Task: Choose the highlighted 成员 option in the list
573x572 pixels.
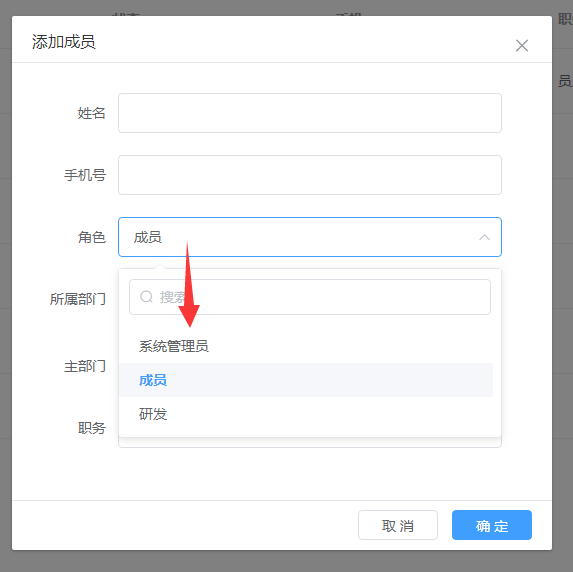Action: [x=306, y=380]
